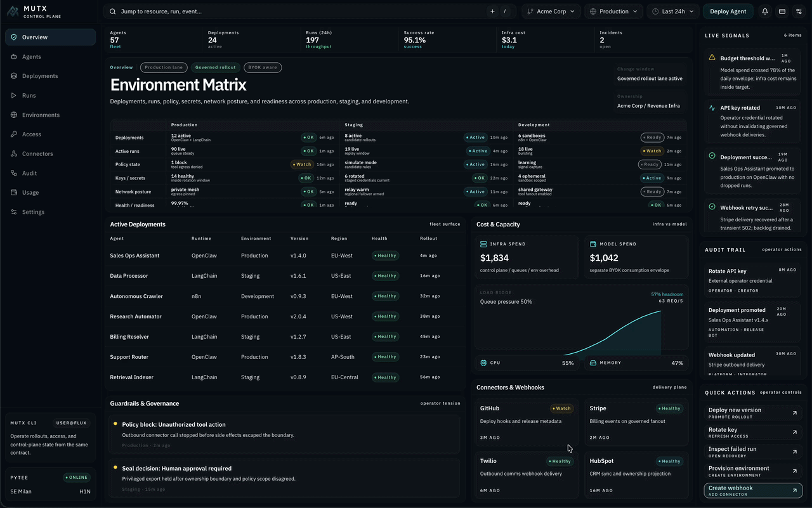Image resolution: width=812 pixels, height=508 pixels.
Task: Go to Agents in the sidebar
Action: [x=51, y=56]
